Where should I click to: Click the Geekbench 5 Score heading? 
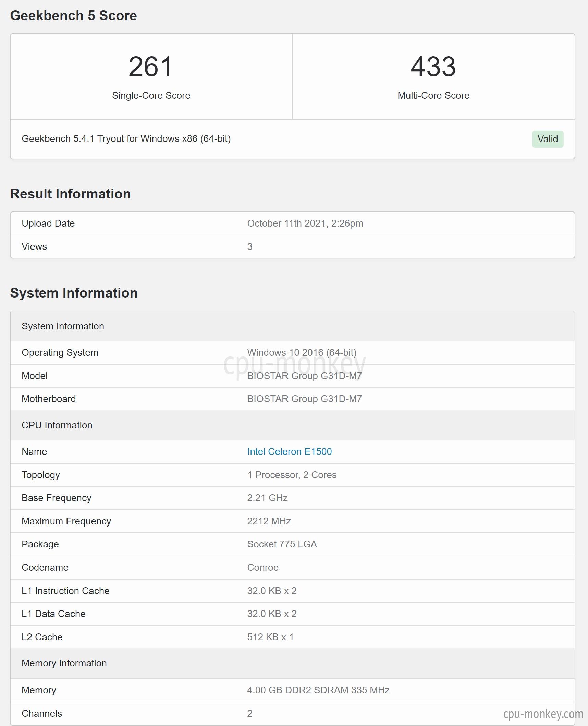73,15
